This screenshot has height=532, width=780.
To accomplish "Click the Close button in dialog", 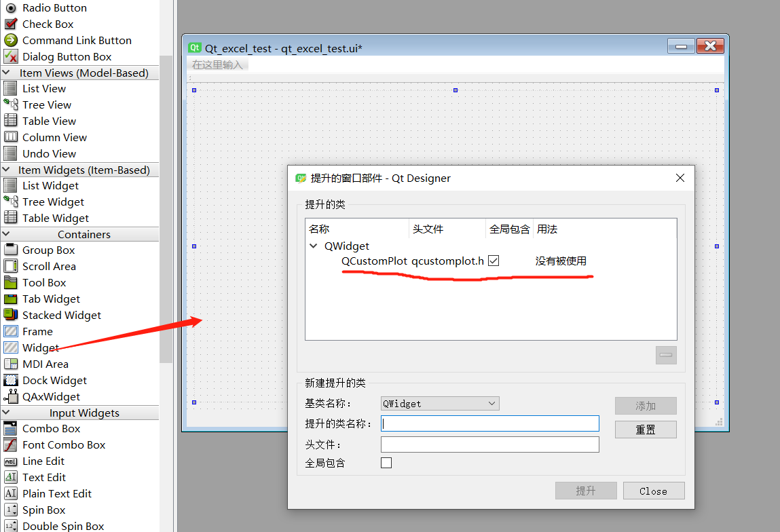I will 654,491.
